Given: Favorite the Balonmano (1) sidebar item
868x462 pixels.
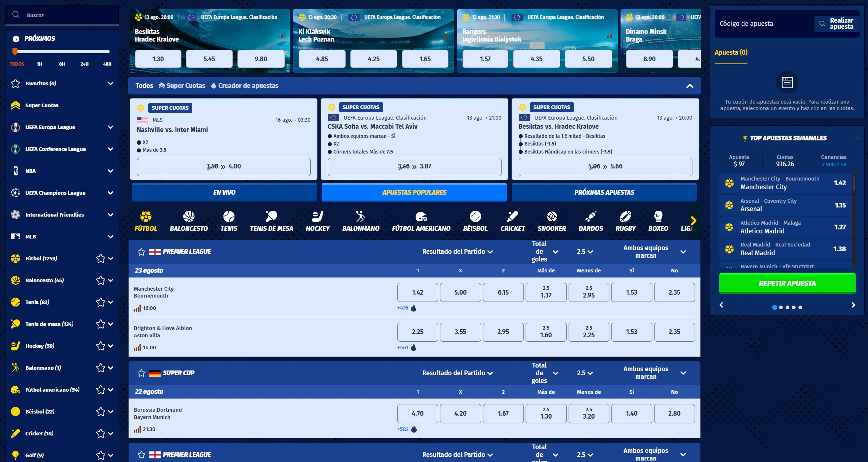Looking at the screenshot, I should coord(101,368).
